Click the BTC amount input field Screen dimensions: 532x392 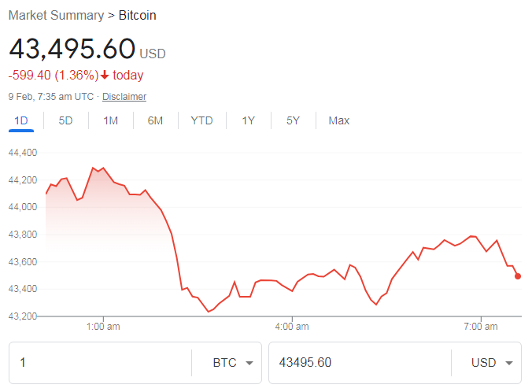click(98, 363)
